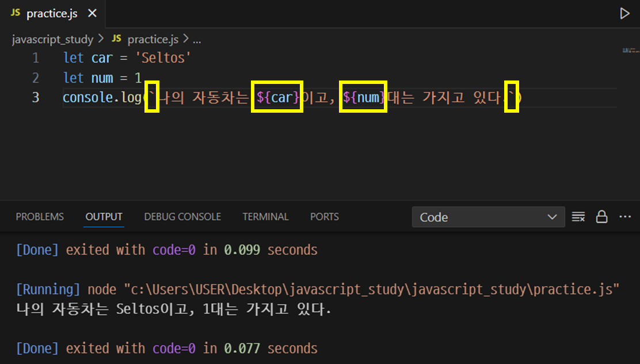Click the 'let num = 1' code line
Viewport: 640px width, 364px height.
click(x=102, y=78)
